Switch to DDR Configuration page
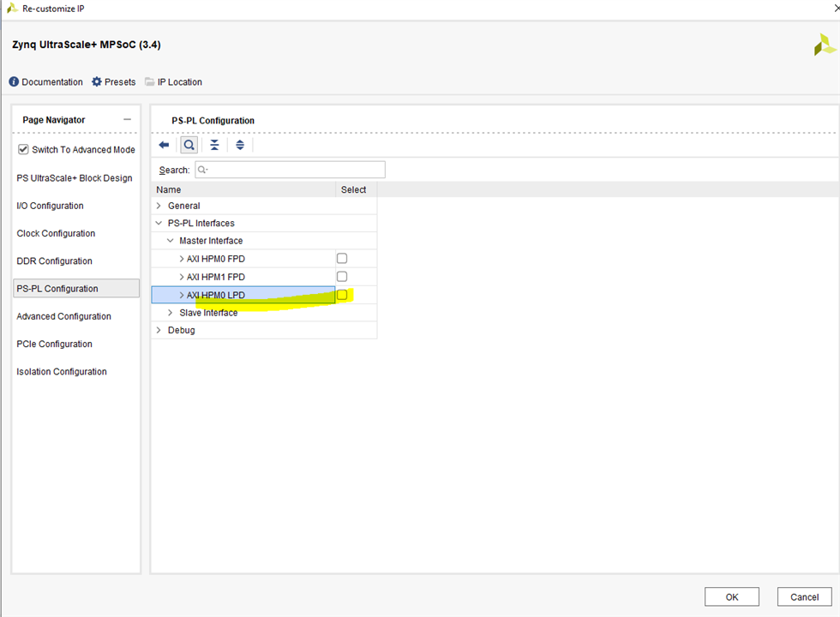Viewport: 840px width, 617px height. click(x=54, y=261)
